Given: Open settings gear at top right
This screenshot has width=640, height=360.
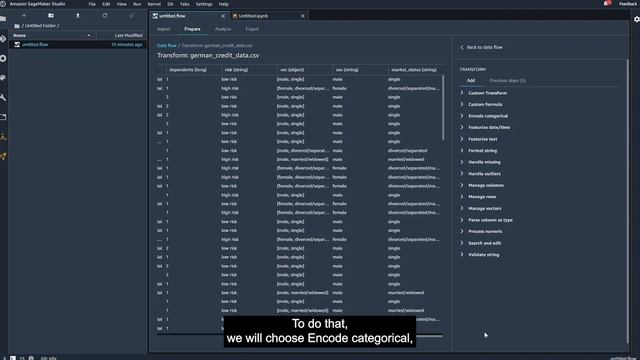Looking at the screenshot, I should [636, 19].
